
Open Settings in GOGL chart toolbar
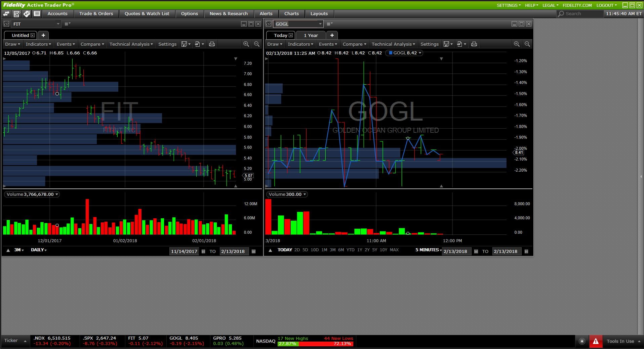click(430, 44)
